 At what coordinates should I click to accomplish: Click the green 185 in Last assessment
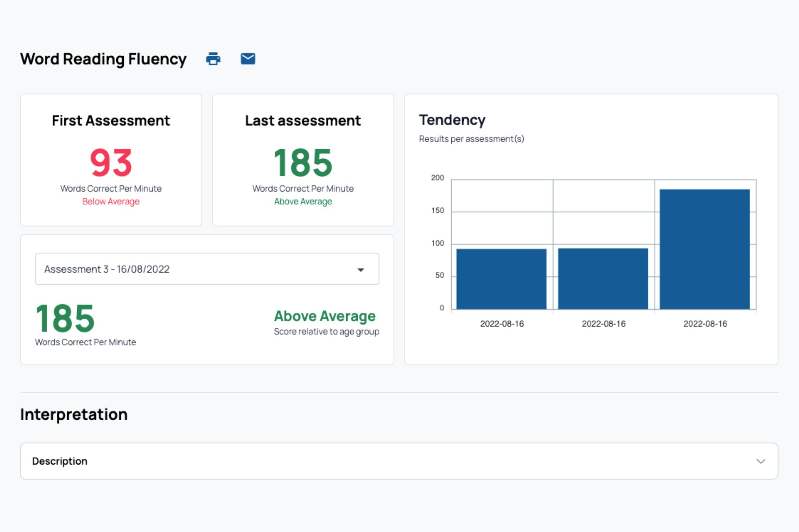pyautogui.click(x=303, y=163)
